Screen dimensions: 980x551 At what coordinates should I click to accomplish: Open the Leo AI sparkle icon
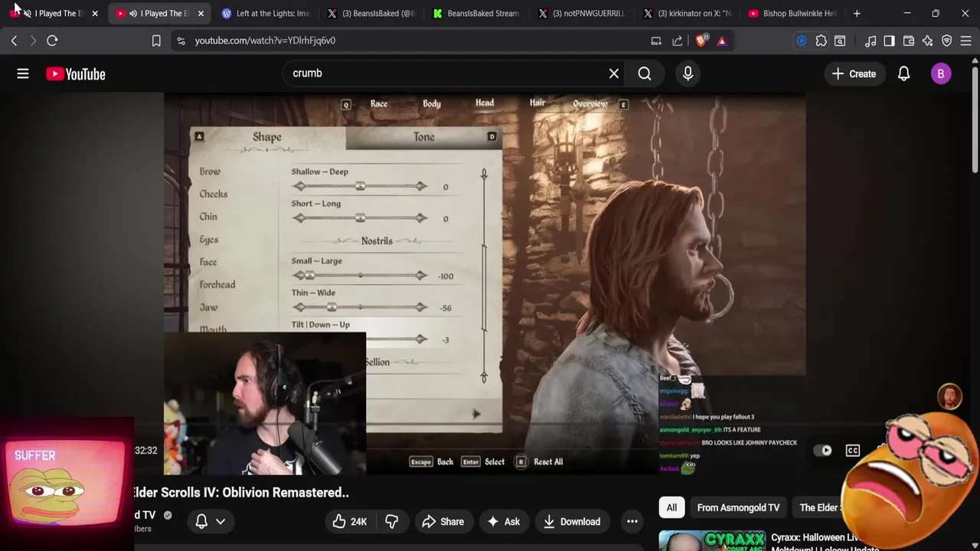click(x=928, y=41)
